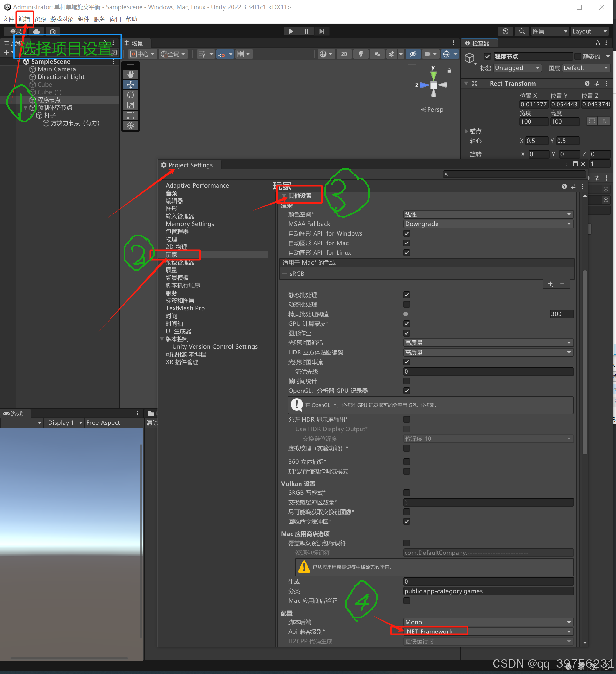
Task: Open the 编辑 menu
Action: coord(24,19)
